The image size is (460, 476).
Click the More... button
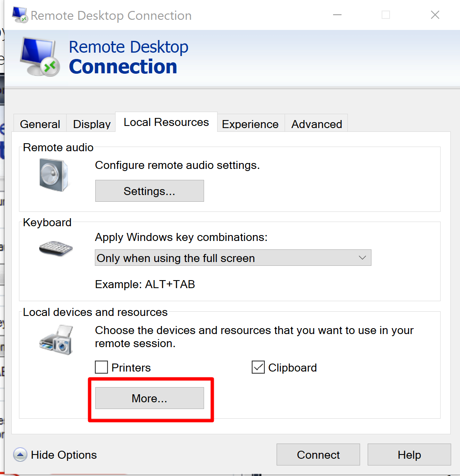pos(149,398)
